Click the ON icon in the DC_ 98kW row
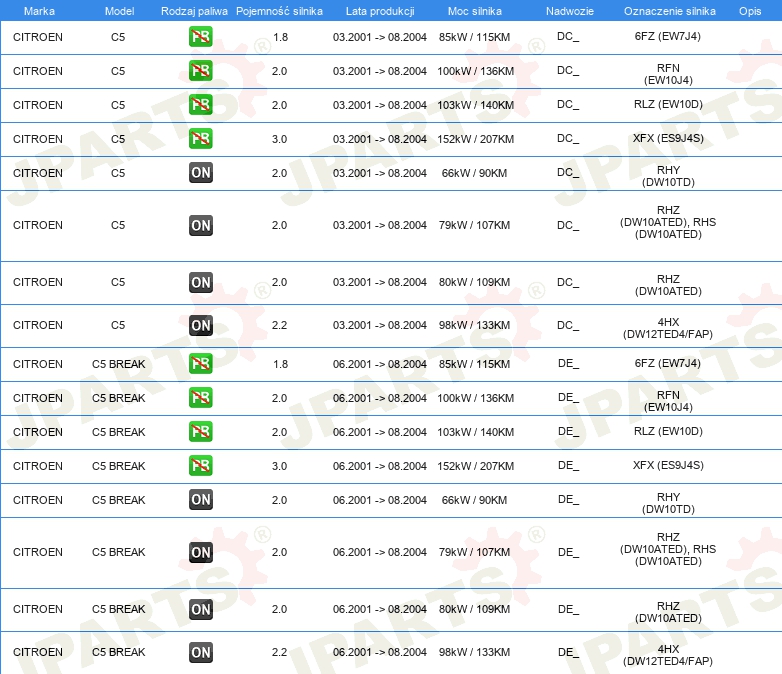This screenshot has height=674, width=782. point(201,326)
